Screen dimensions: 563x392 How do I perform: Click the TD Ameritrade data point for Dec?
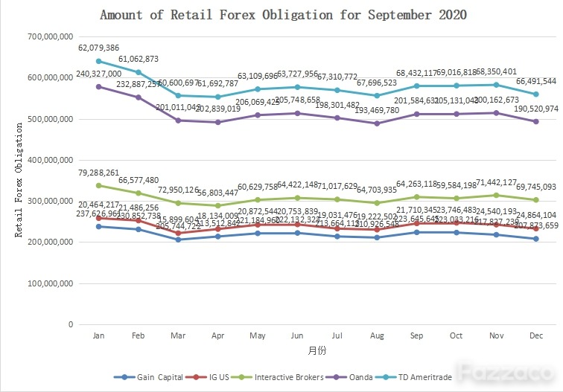[536, 94]
